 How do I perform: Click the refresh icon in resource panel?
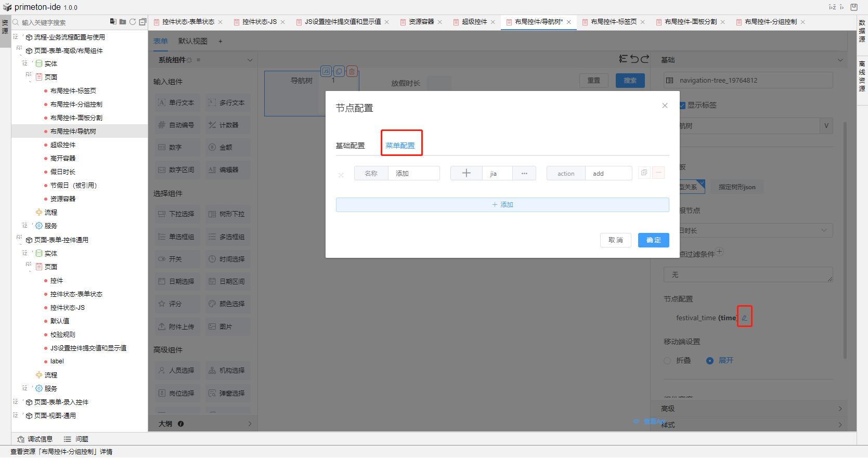tap(133, 22)
